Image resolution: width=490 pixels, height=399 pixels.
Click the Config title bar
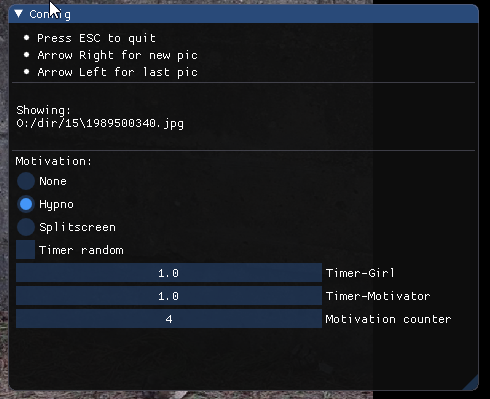244,14
